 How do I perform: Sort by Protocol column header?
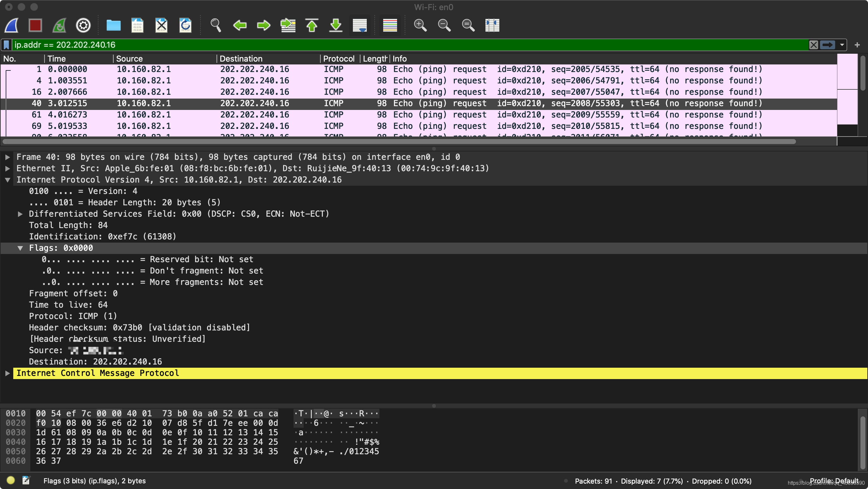point(340,59)
